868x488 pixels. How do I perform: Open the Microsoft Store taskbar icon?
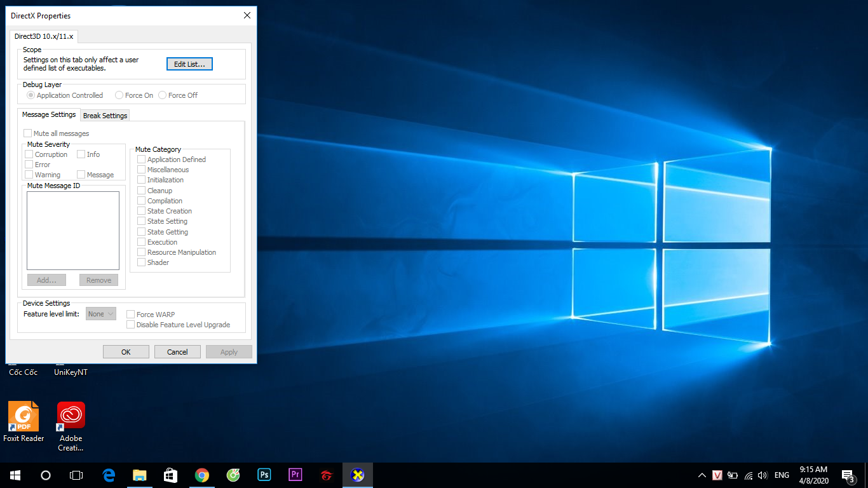[171, 475]
